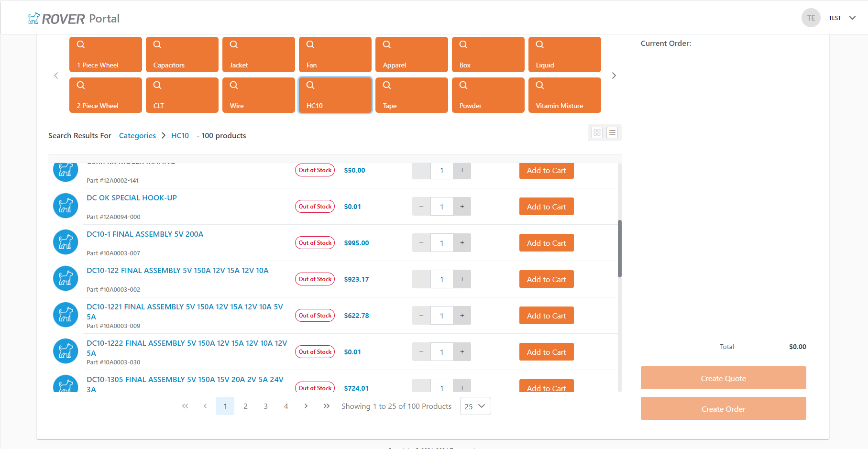
Task: Go to next results page arrow
Action: click(306, 406)
